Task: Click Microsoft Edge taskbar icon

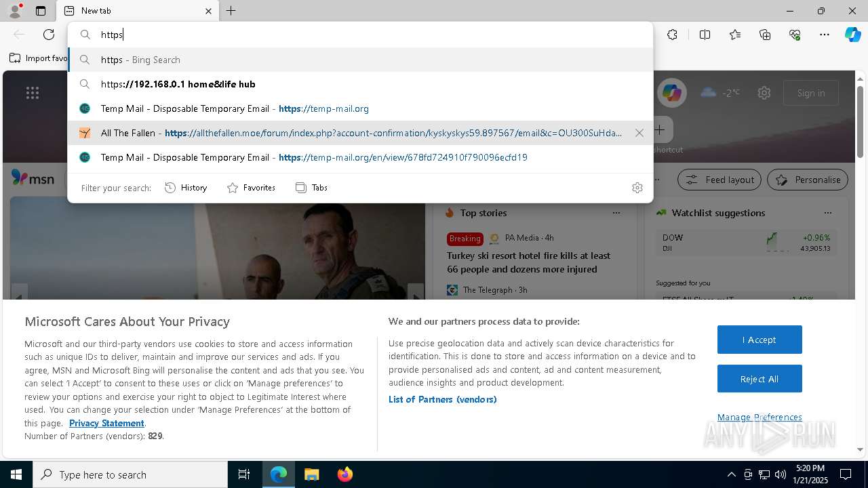Action: (x=279, y=474)
